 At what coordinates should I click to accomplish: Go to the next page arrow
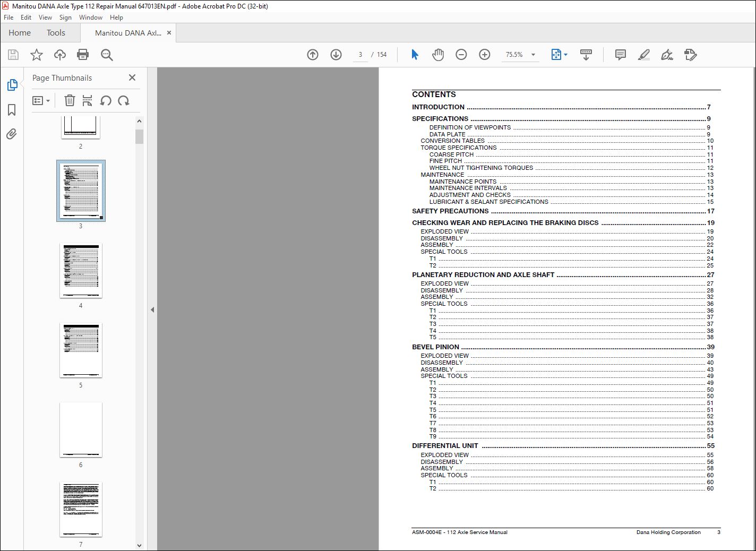336,55
